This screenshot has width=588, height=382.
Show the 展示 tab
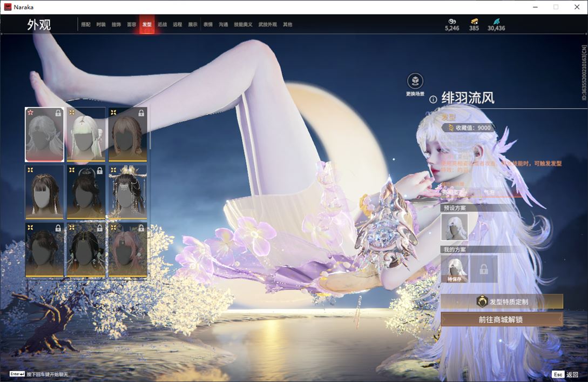point(193,25)
